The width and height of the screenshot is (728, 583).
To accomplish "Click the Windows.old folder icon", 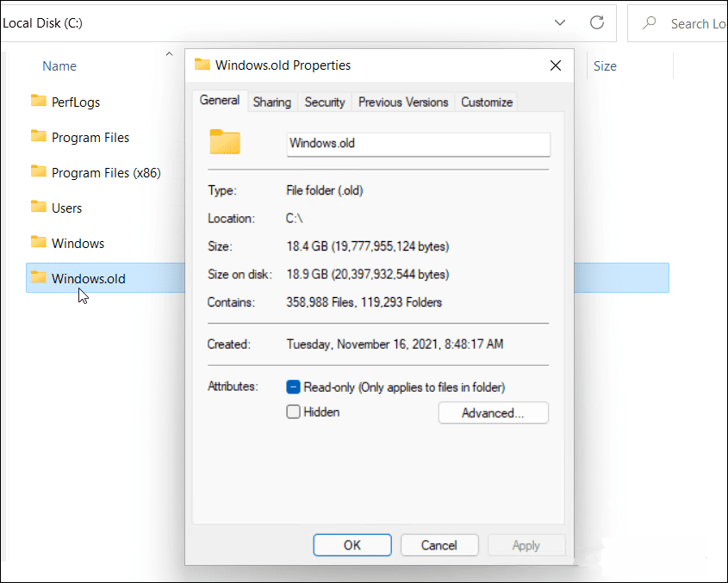I will pos(39,277).
